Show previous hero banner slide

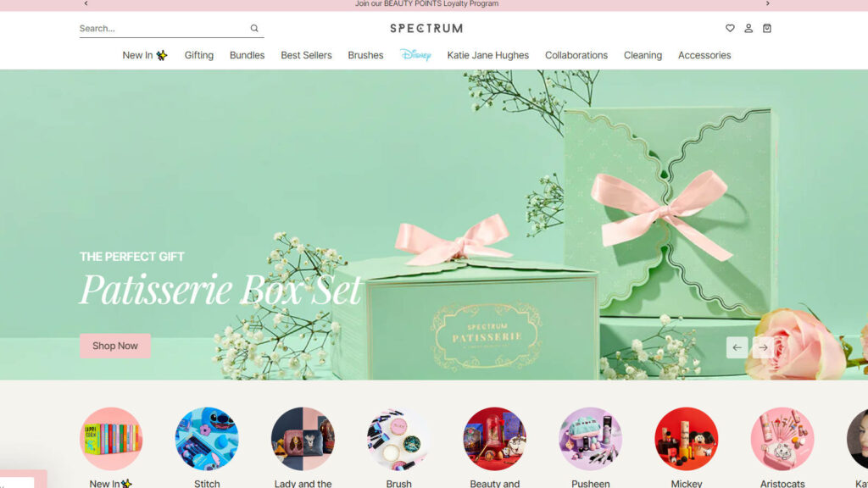pos(737,347)
